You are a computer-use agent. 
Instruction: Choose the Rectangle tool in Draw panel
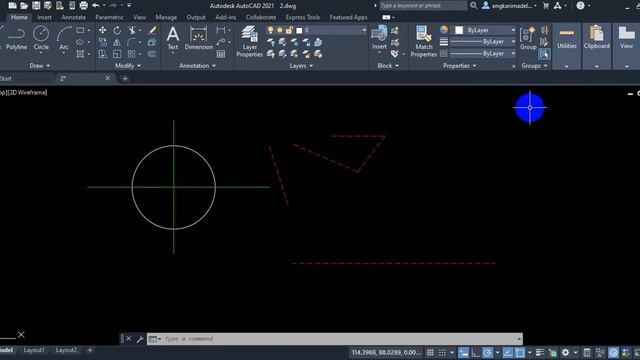coord(80,30)
